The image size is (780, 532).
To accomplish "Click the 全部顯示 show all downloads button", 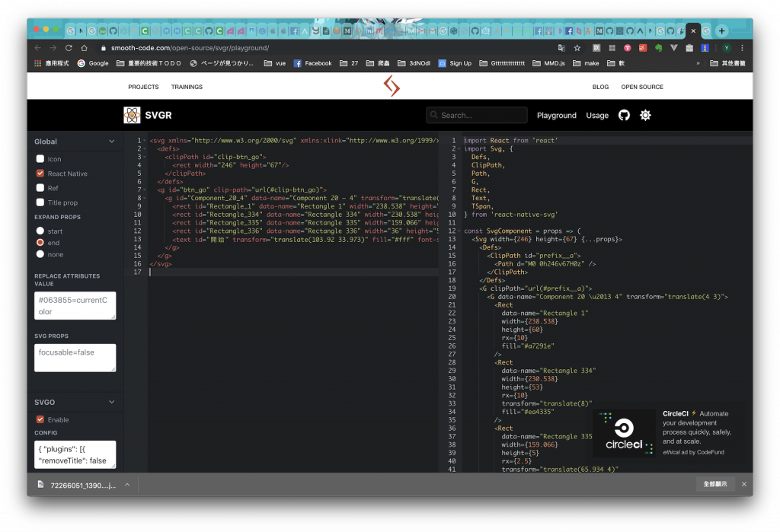I will click(x=714, y=484).
